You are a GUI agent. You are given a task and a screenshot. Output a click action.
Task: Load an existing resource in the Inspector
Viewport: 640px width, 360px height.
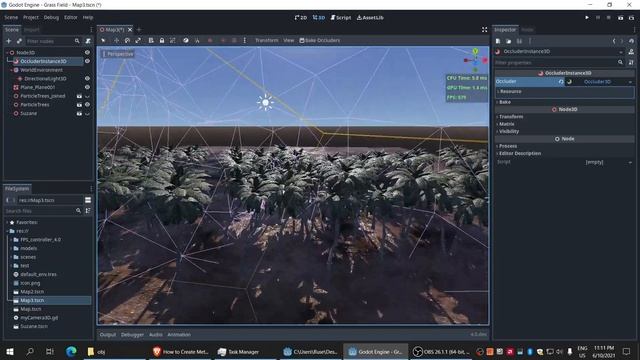click(509, 41)
